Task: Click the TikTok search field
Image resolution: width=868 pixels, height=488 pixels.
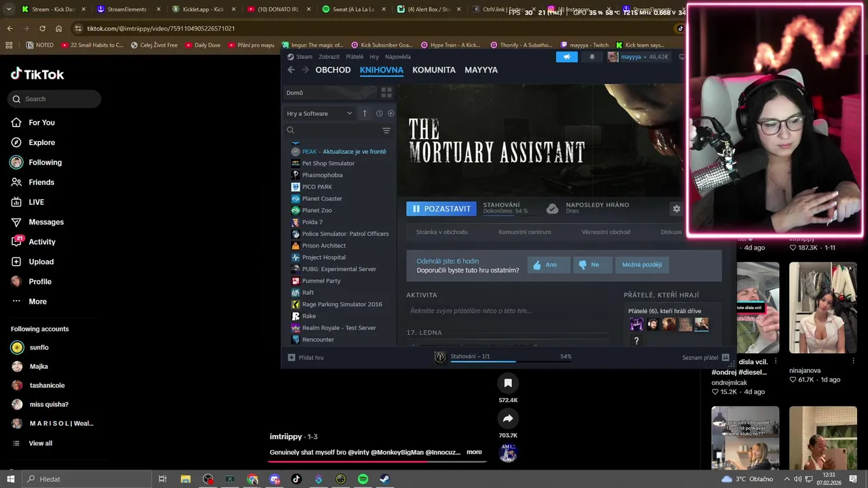Action: click(x=54, y=99)
